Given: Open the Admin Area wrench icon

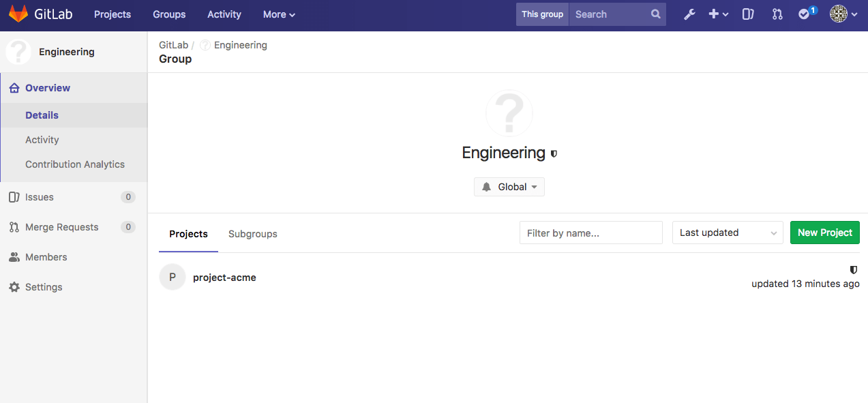Looking at the screenshot, I should tap(689, 14).
